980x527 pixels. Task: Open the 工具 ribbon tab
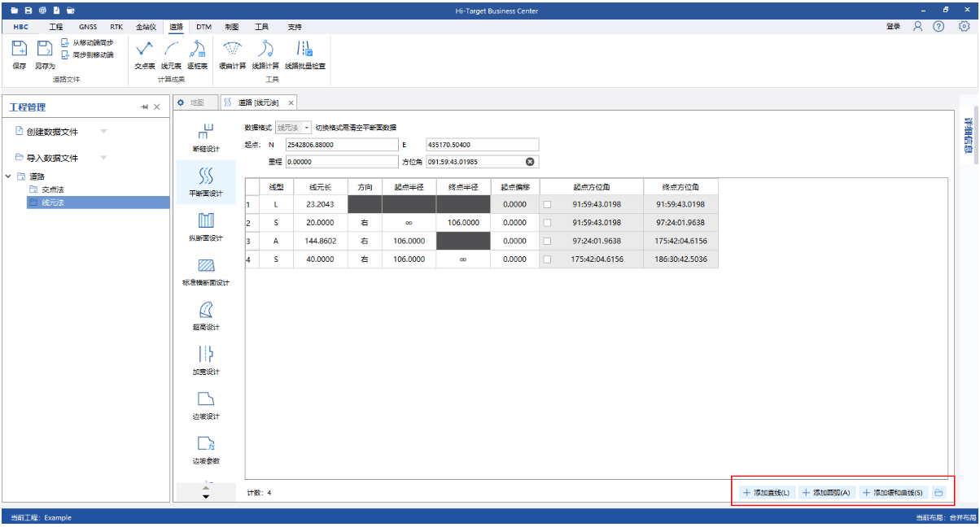[x=261, y=27]
